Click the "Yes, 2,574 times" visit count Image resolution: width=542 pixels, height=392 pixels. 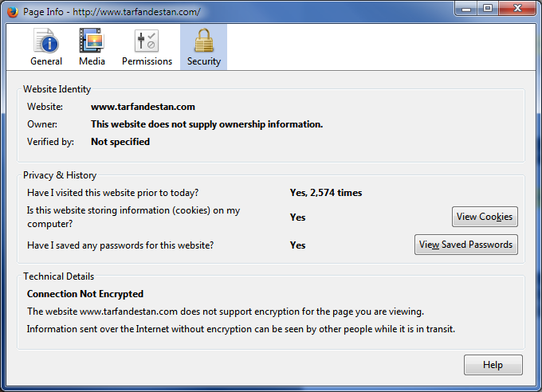pyautogui.click(x=325, y=193)
